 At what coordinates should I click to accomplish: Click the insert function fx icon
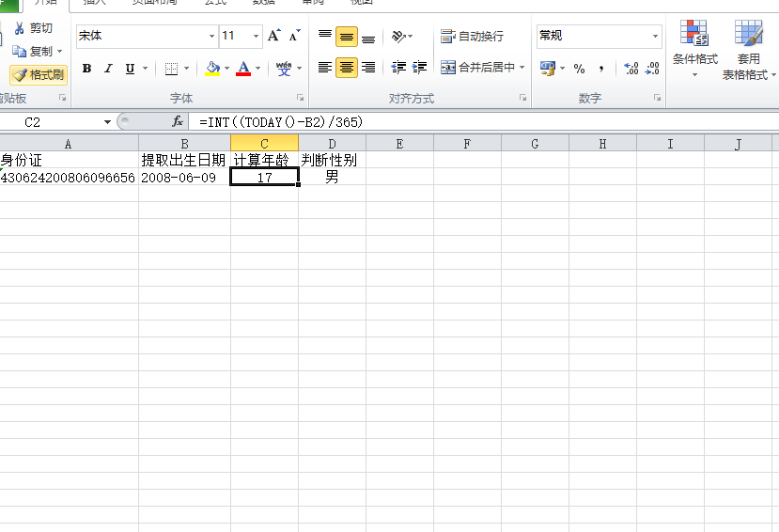178,121
